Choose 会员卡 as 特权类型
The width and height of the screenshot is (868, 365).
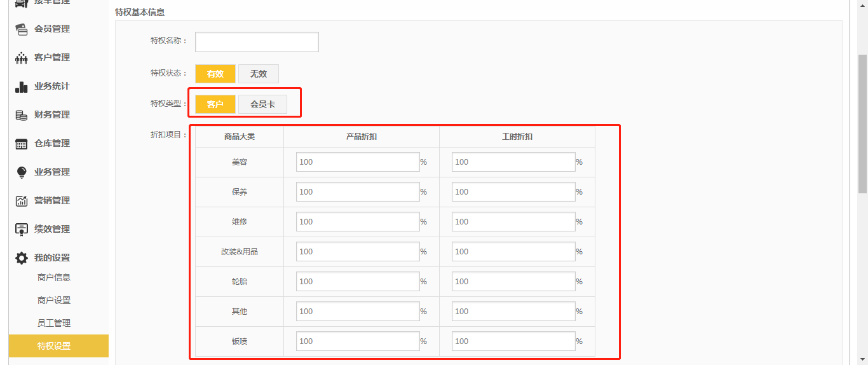262,104
